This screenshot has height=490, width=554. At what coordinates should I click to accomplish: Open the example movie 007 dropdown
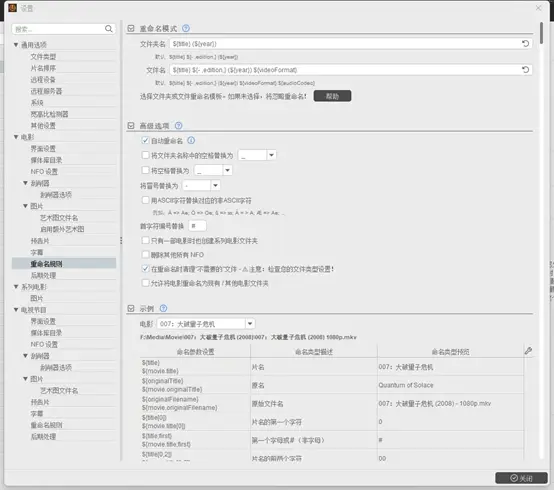tap(250, 324)
